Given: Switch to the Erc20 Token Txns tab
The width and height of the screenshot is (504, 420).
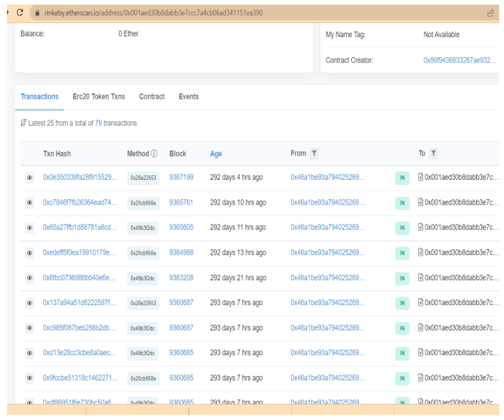Looking at the screenshot, I should (99, 97).
